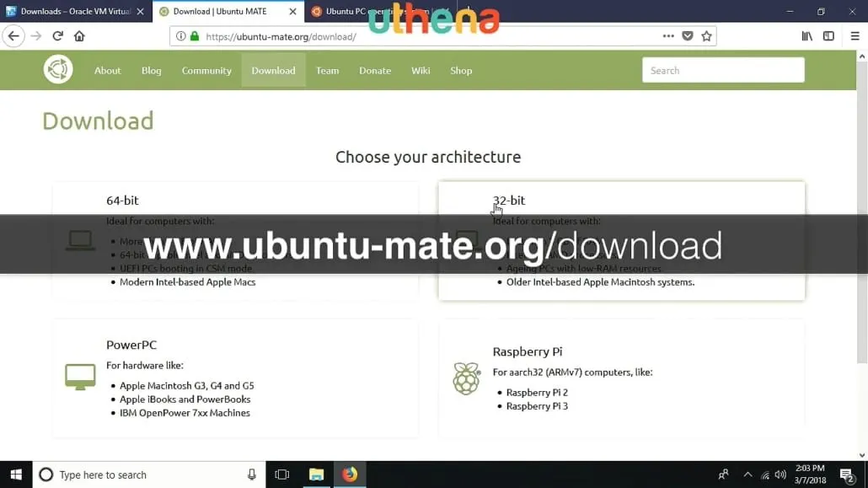Open the taskbar clock showing 2:03 PM

point(810,475)
